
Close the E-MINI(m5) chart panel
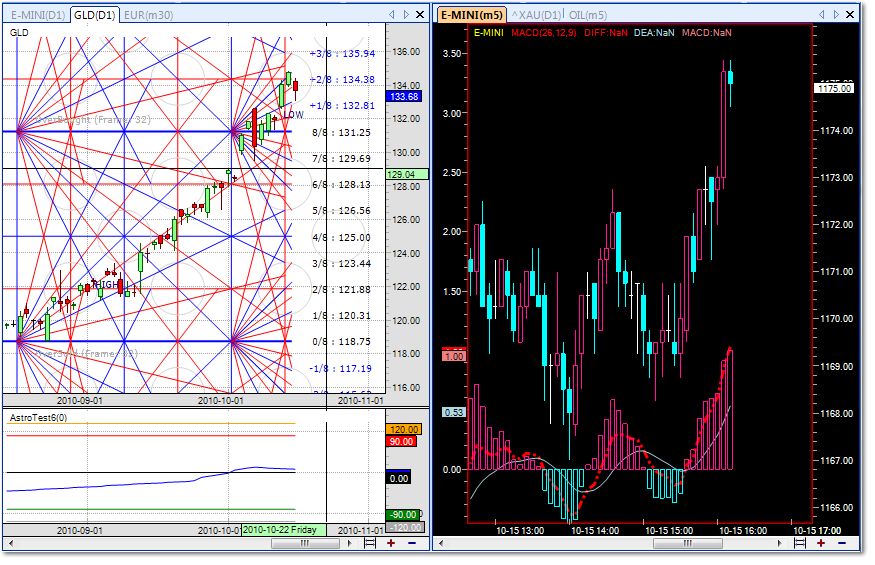pyautogui.click(x=850, y=15)
